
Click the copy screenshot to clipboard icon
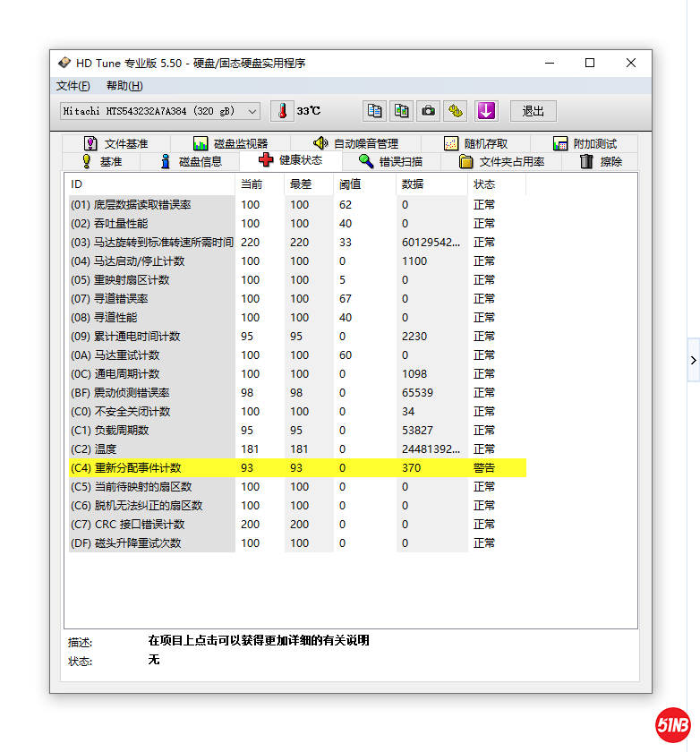click(402, 111)
